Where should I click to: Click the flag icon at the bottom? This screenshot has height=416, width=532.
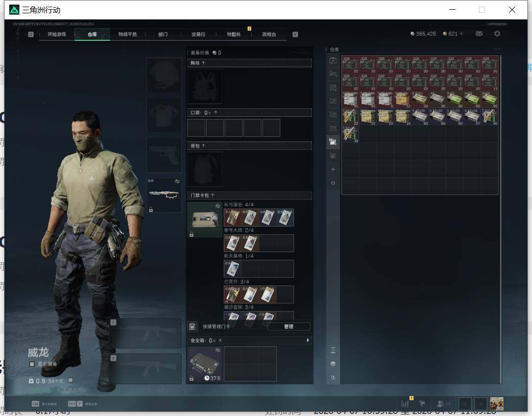422,403
